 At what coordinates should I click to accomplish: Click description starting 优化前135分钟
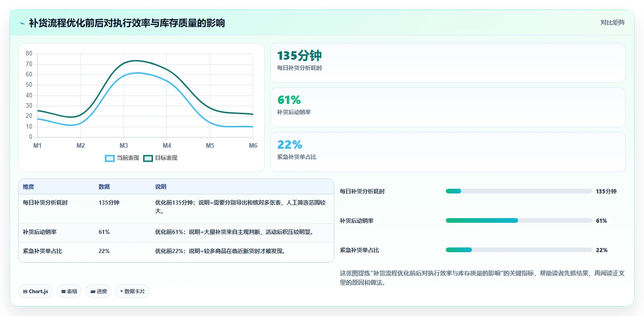241,207
